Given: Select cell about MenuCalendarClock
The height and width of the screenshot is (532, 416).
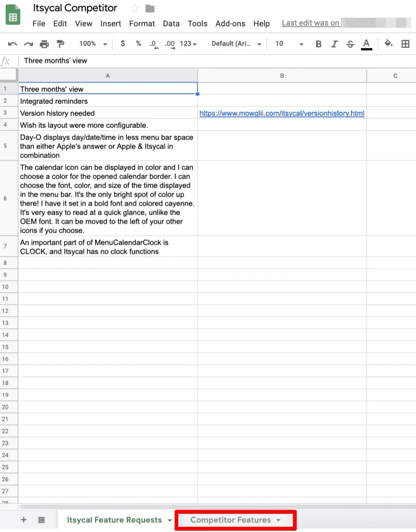Looking at the screenshot, I should (108, 247).
